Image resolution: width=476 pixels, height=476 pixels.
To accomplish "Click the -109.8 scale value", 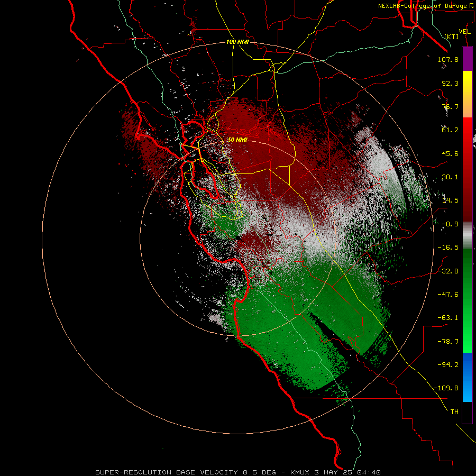I will tap(446, 388).
